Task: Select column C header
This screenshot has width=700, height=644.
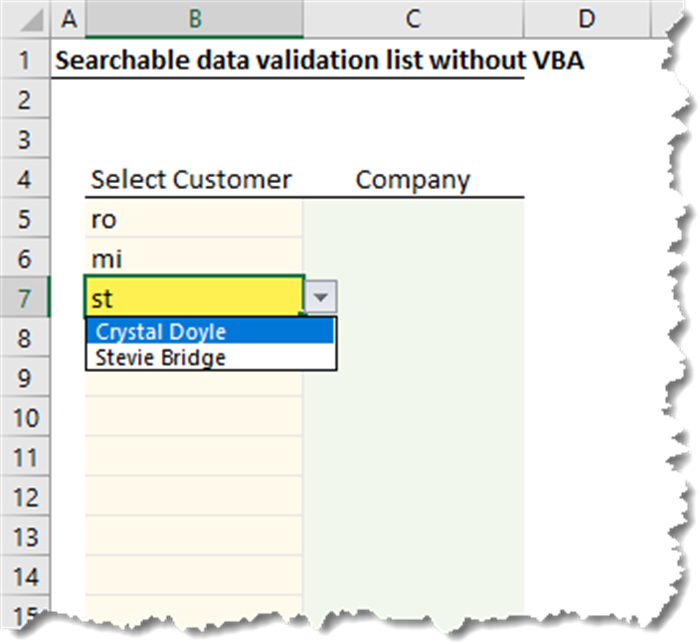Action: click(x=412, y=18)
